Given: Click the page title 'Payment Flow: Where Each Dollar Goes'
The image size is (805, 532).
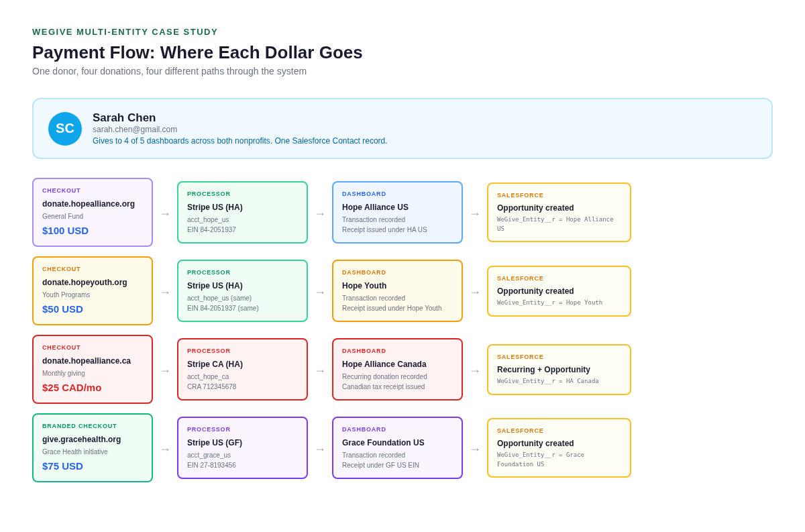Looking at the screenshot, I should (x=197, y=52).
